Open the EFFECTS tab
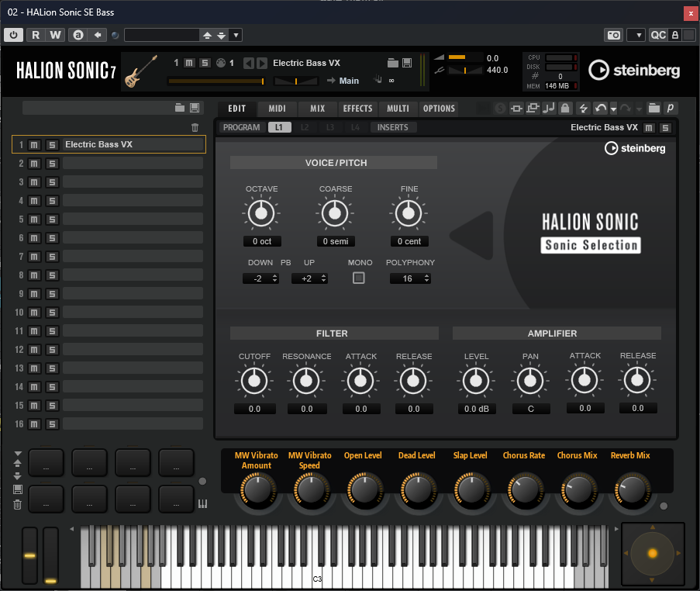 tap(357, 109)
